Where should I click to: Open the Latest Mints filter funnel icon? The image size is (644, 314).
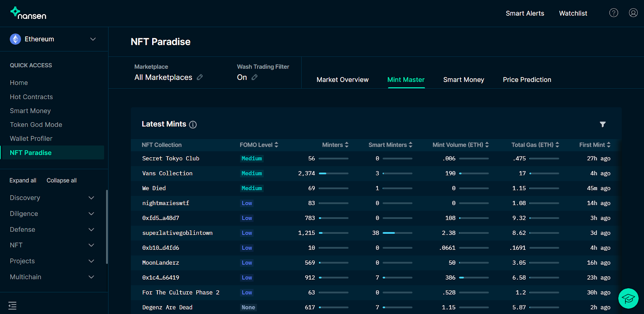(603, 125)
